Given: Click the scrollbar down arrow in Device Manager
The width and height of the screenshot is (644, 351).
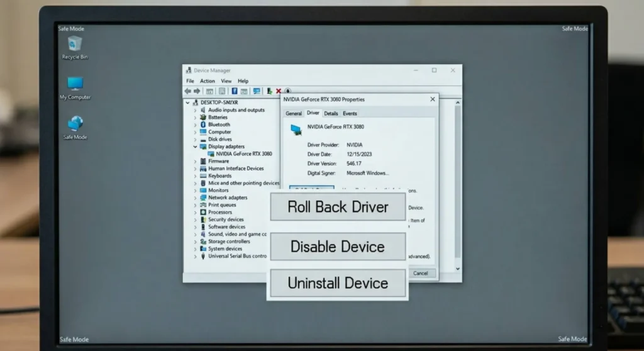Looking at the screenshot, I should 458,269.
